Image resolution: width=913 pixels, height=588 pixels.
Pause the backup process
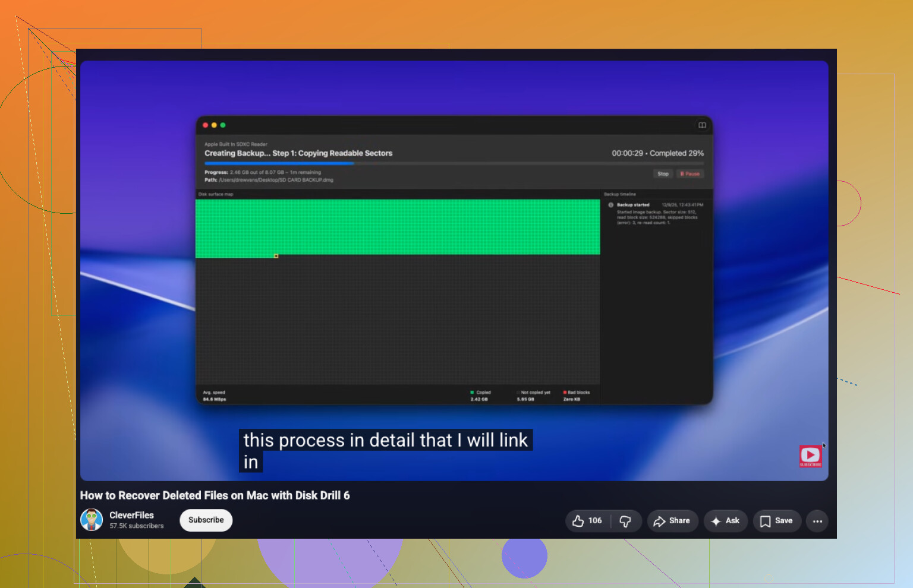tap(690, 174)
